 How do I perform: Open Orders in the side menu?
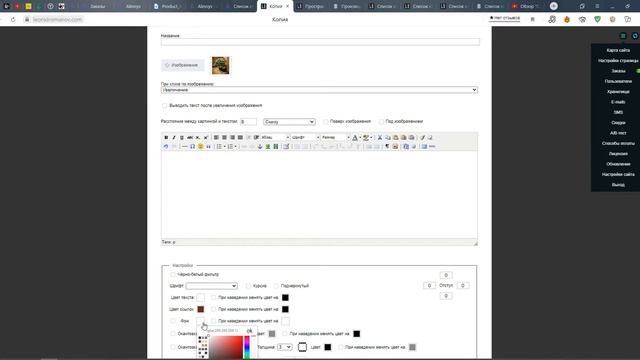618,71
